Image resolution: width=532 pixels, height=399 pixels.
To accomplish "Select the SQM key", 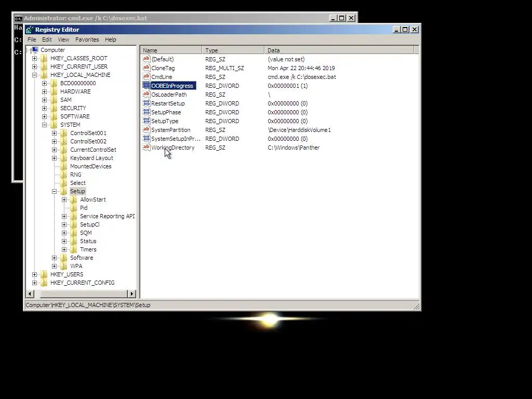I will (86, 233).
